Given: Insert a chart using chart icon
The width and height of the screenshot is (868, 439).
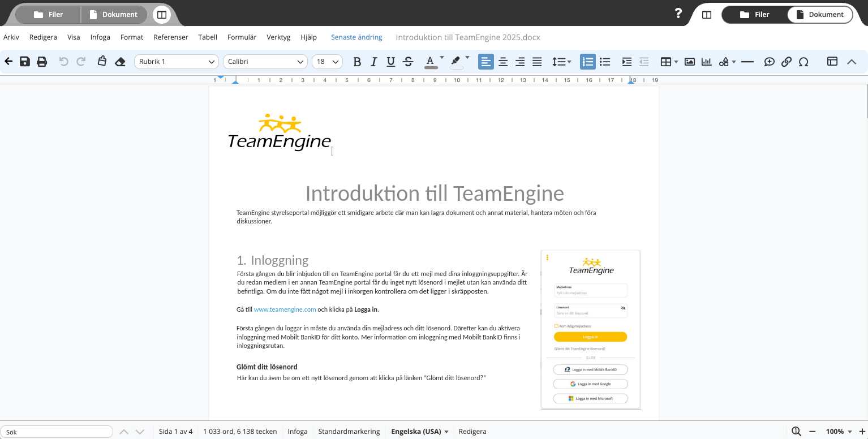Looking at the screenshot, I should pos(707,62).
